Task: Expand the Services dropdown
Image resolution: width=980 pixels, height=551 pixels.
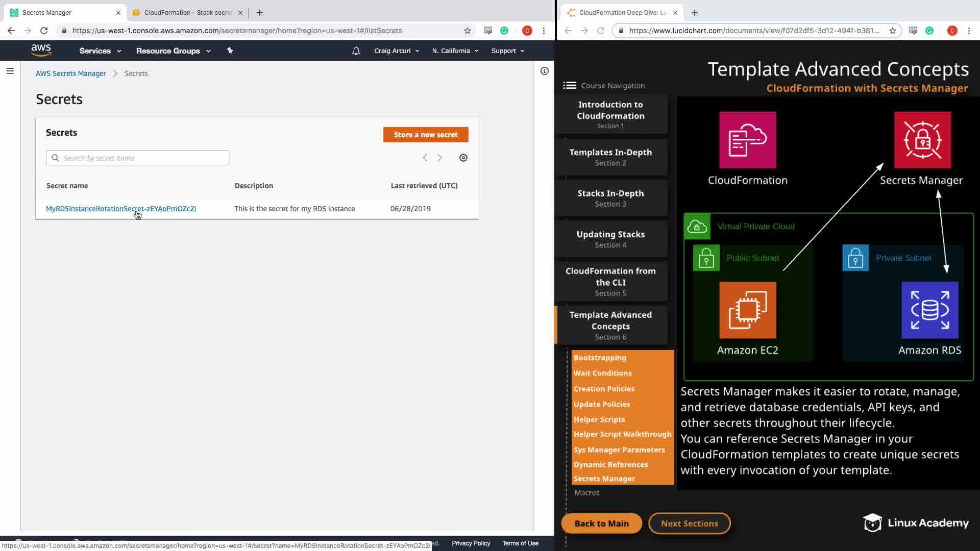Action: pos(100,51)
